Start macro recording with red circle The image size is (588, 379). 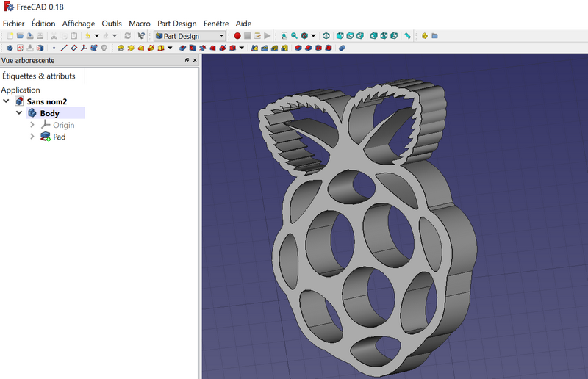[237, 36]
